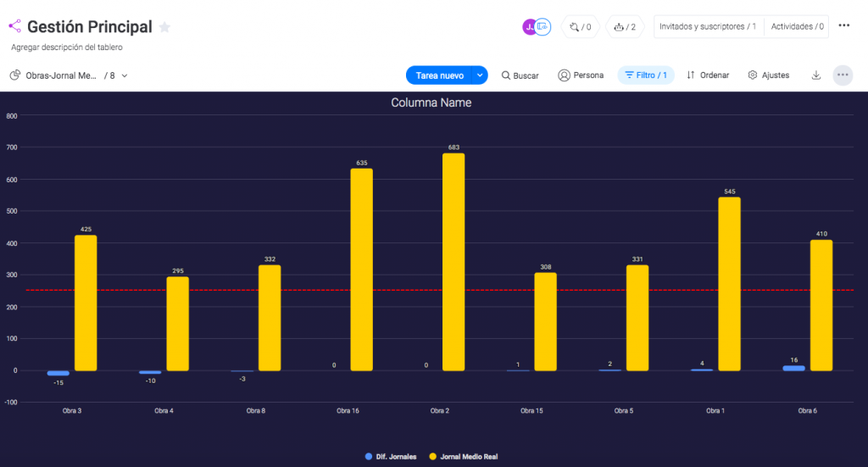Open the chart view more options menu
Screen dimensions: 868x467
[843, 75]
